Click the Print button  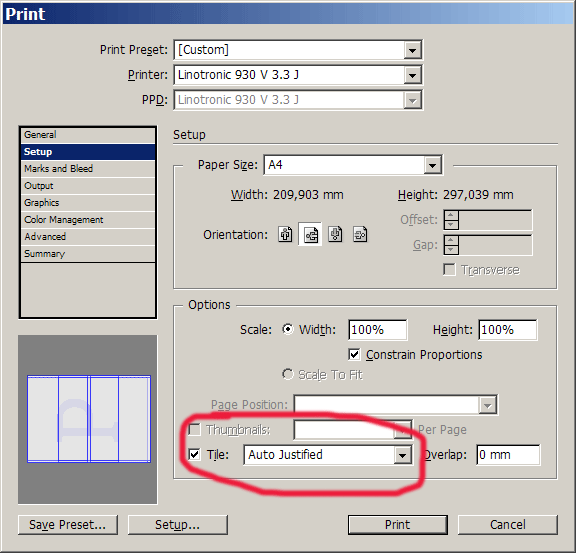pos(398,525)
